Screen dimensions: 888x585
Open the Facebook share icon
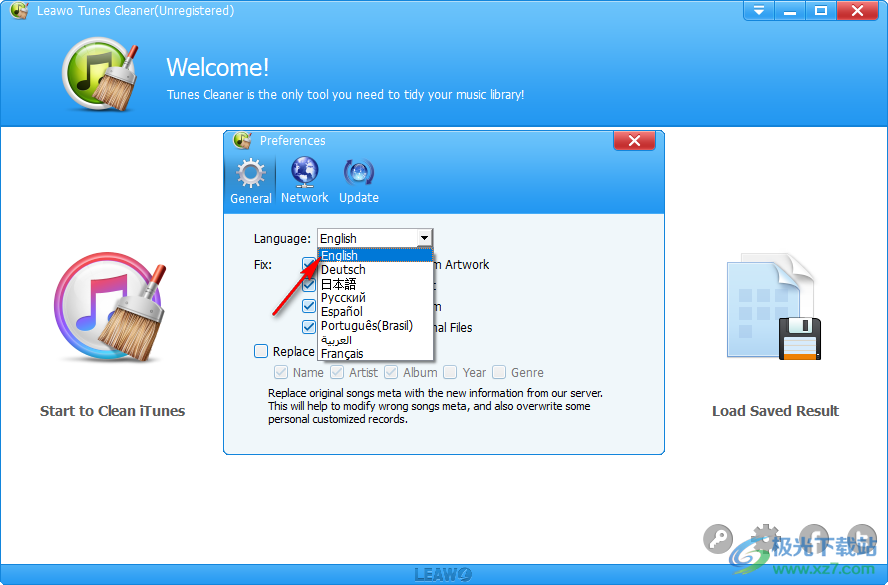click(x=814, y=539)
